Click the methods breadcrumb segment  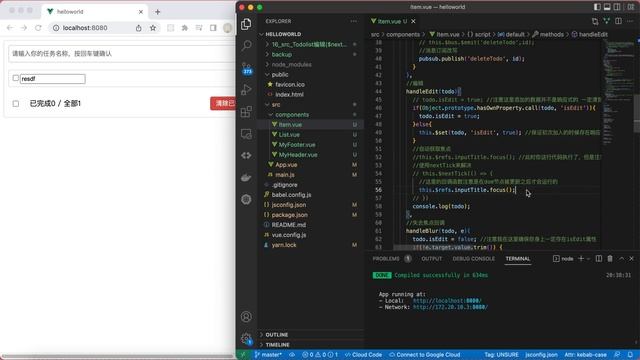tap(551, 34)
